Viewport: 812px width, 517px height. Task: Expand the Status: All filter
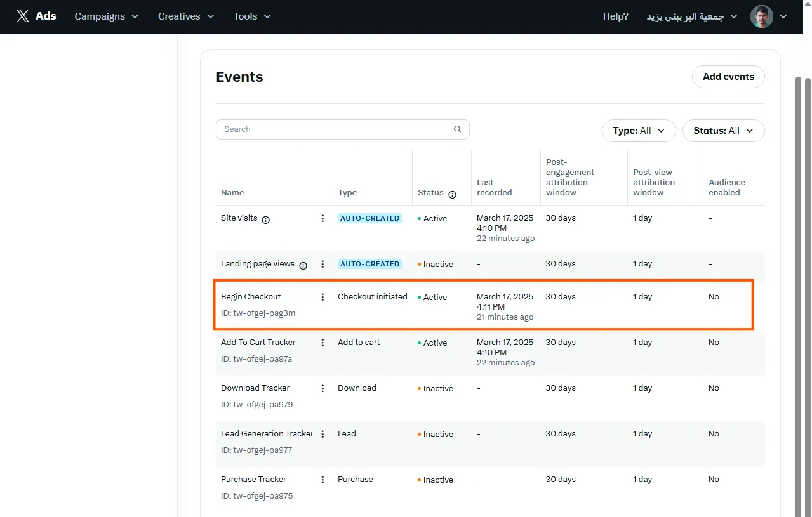pos(724,131)
